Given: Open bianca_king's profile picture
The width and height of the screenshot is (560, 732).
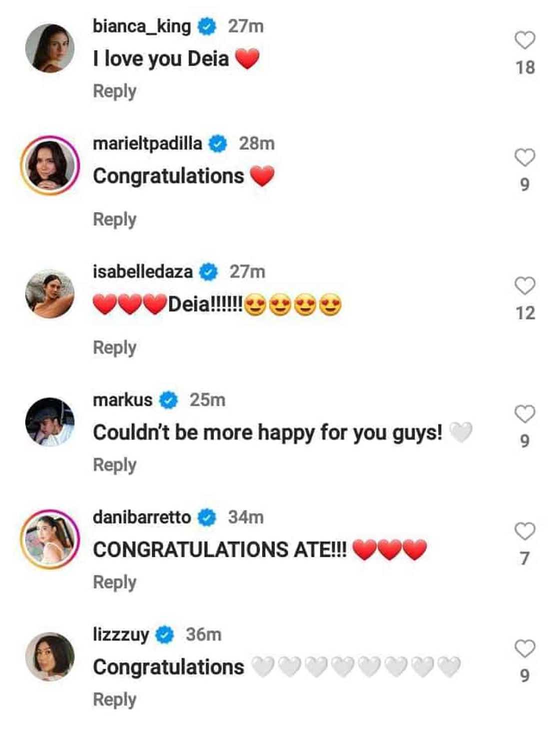Looking at the screenshot, I should coord(49,48).
